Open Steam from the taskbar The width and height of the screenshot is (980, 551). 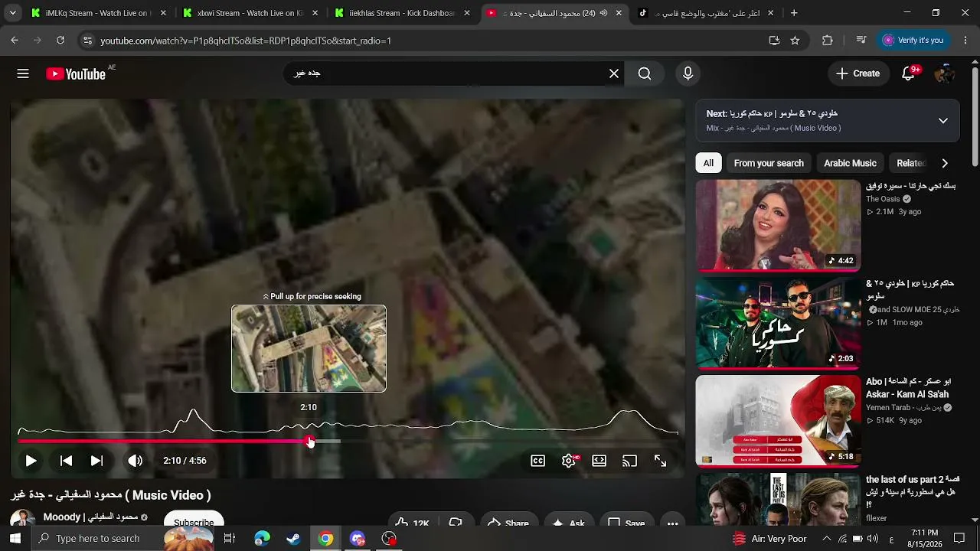coord(293,539)
